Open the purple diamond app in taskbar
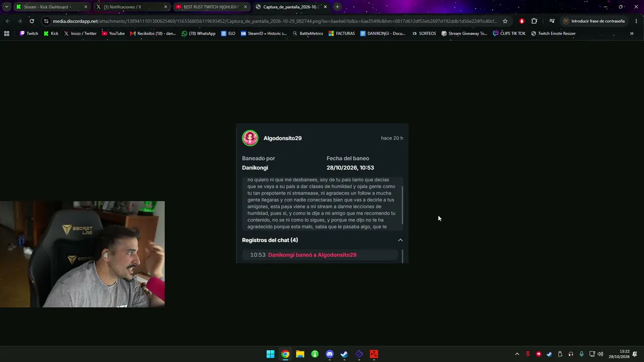 point(359,354)
